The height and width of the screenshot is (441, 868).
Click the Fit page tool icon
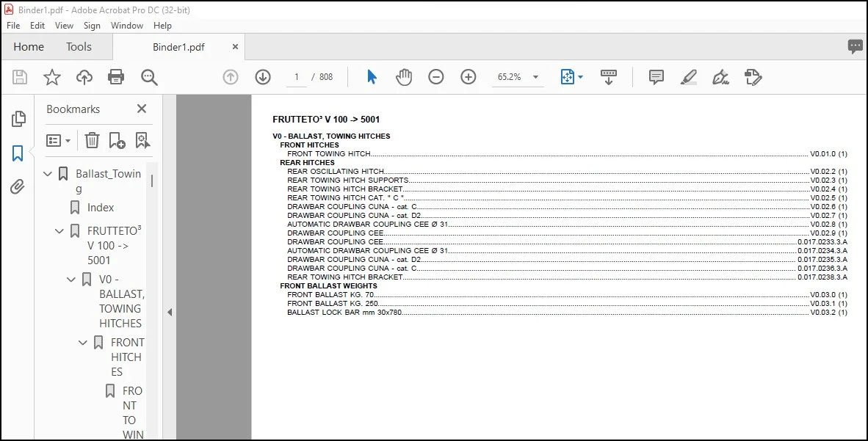pyautogui.click(x=568, y=77)
